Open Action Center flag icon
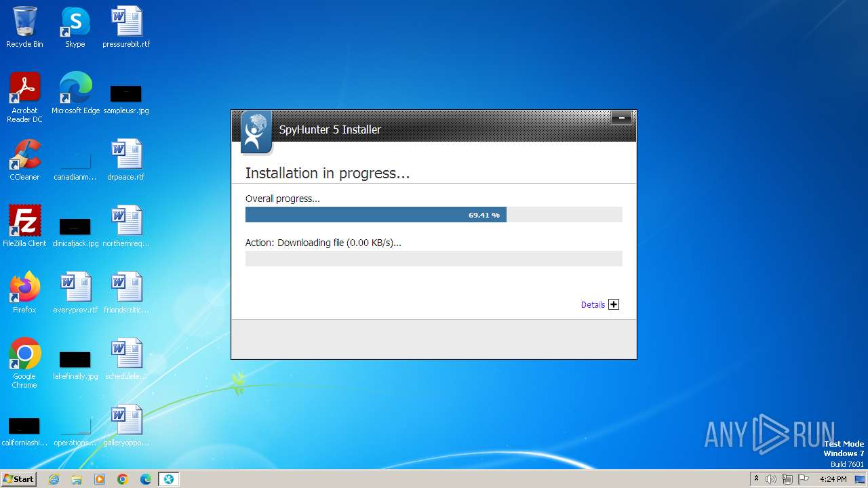868x488 pixels. click(x=804, y=479)
